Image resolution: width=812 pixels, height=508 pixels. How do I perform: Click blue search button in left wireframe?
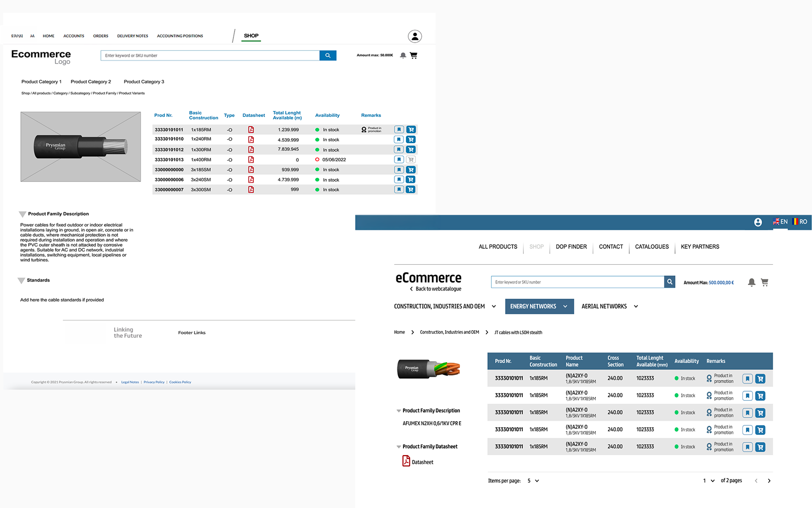pyautogui.click(x=328, y=55)
